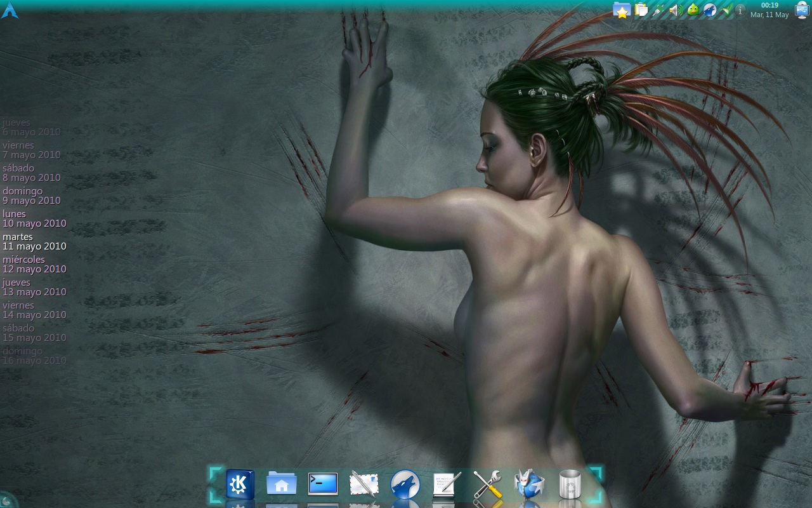This screenshot has height=508, width=812.
Task: Select the date 13 mayo 2010
Action: point(34,292)
